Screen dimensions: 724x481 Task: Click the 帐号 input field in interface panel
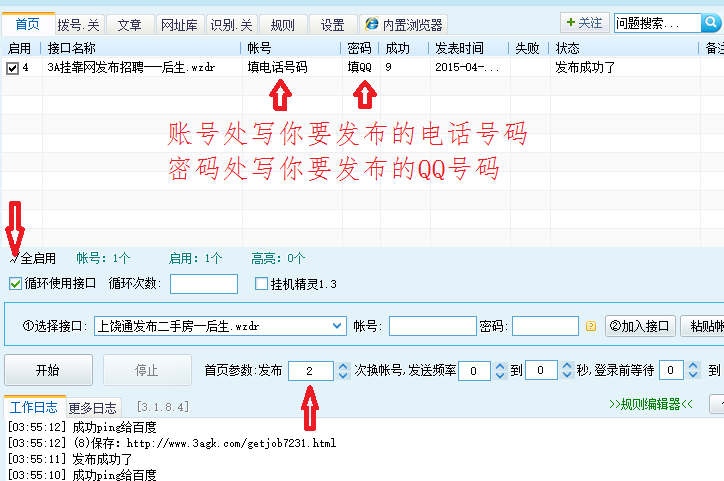tap(433, 326)
